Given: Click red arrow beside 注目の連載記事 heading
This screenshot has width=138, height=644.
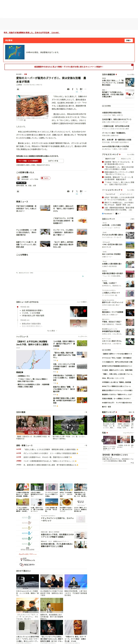Looking at the screenshot, I should 116,74.
